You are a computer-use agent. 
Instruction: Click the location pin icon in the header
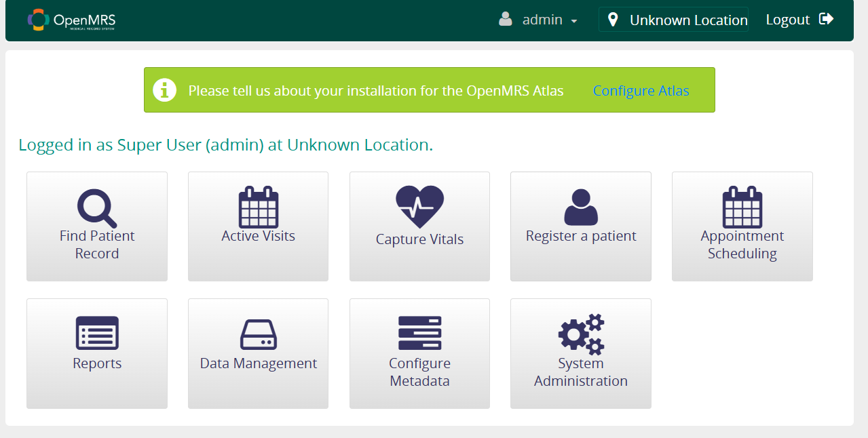(613, 20)
